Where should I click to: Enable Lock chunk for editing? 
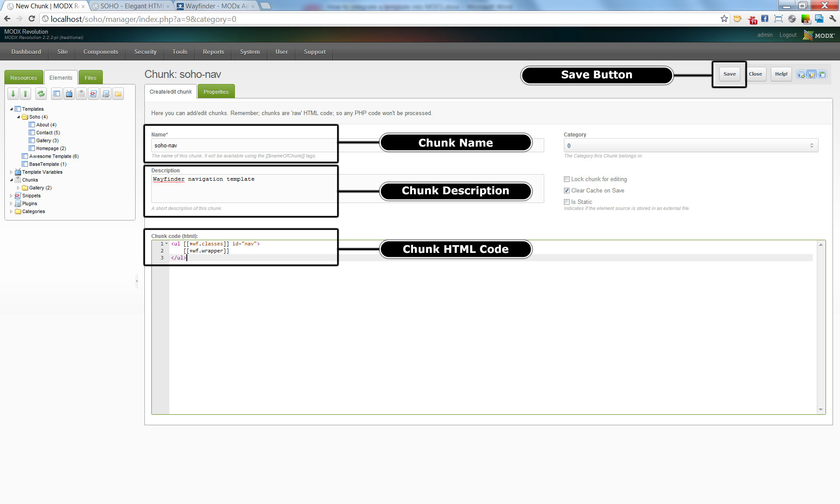coord(567,179)
